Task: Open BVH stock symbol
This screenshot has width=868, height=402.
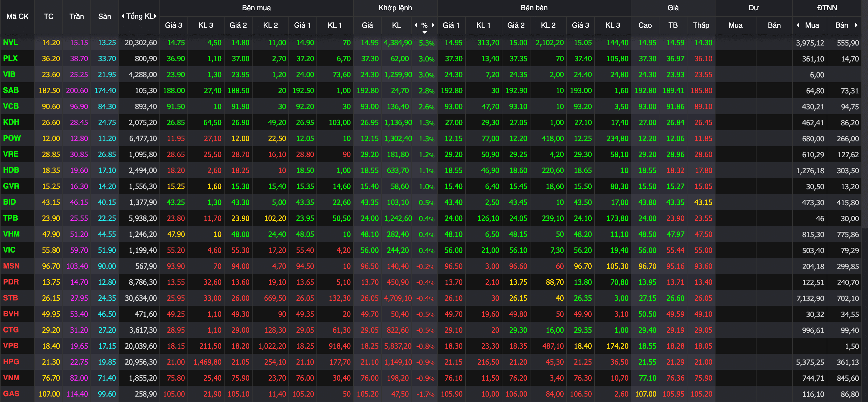Action: (x=11, y=314)
